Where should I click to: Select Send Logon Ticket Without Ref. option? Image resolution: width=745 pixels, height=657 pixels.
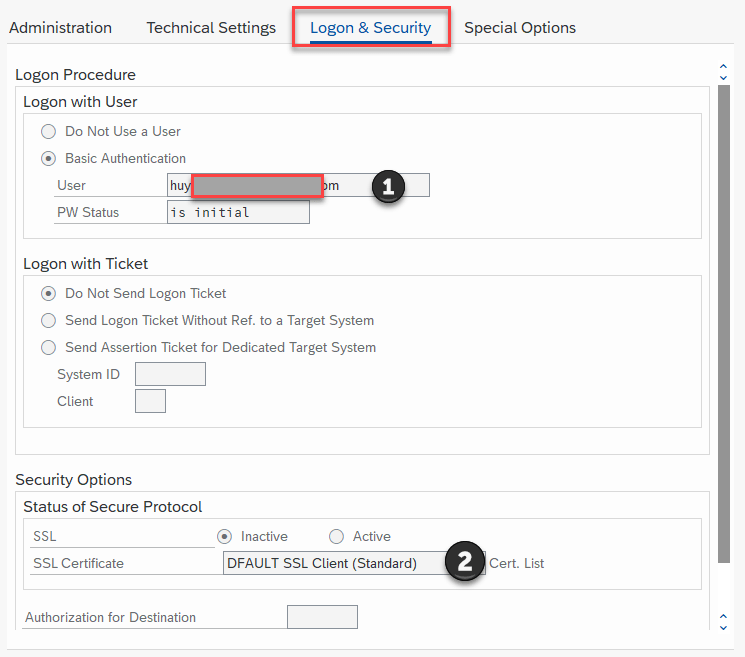[48, 321]
